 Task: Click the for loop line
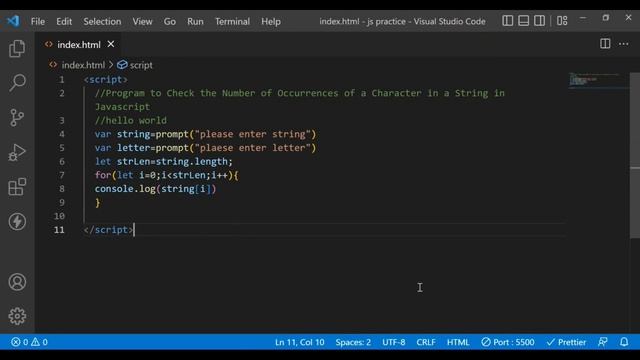167,175
